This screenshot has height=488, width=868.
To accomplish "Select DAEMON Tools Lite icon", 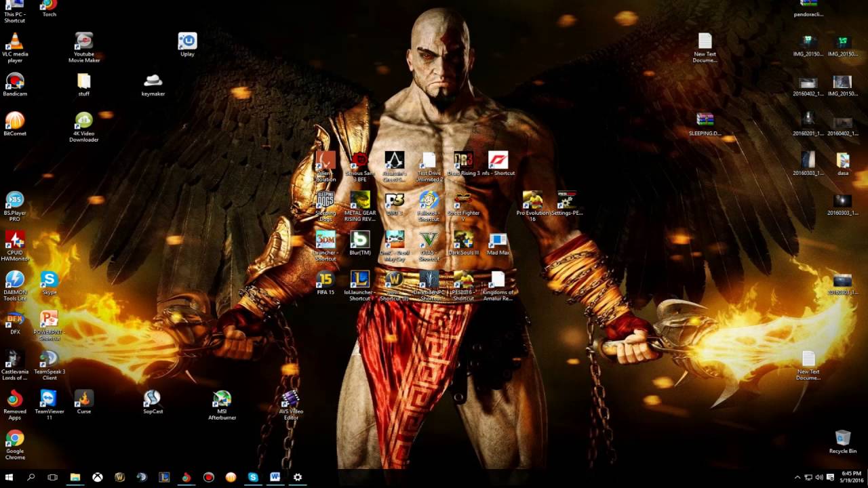I will pyautogui.click(x=15, y=287).
